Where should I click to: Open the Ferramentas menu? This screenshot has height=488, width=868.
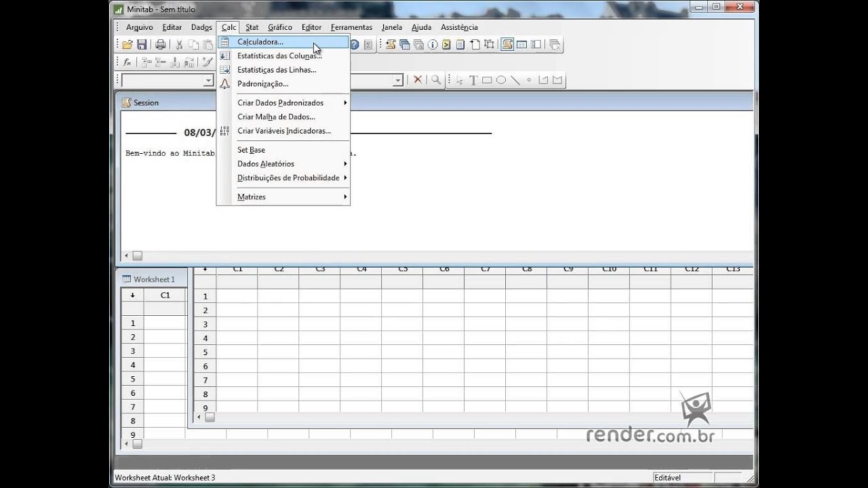coord(351,27)
